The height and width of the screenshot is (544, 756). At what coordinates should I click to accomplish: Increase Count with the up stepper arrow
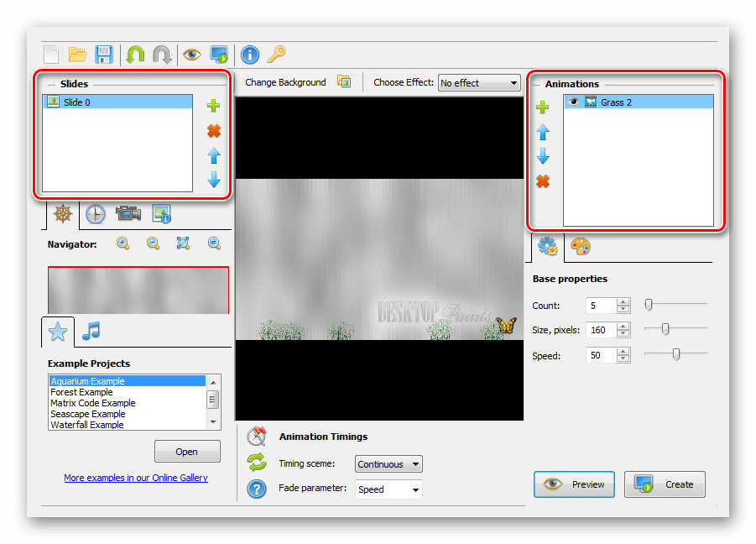coord(623,302)
